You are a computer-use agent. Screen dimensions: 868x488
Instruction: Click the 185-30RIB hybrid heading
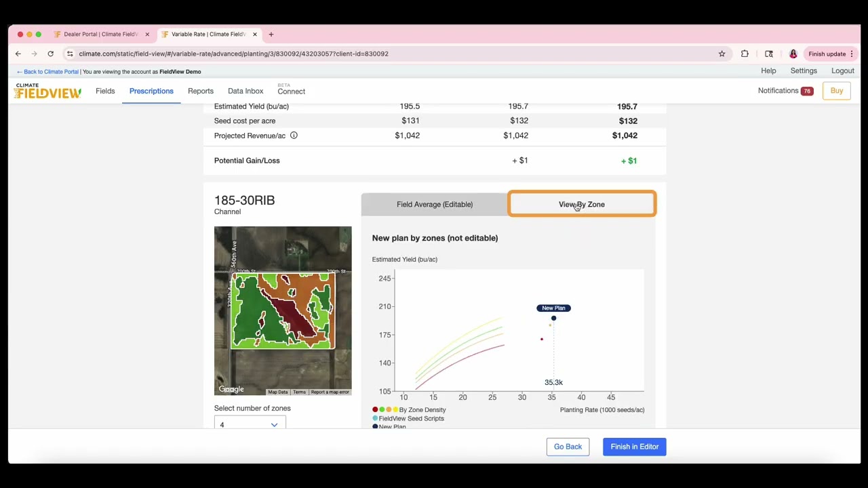click(x=245, y=200)
